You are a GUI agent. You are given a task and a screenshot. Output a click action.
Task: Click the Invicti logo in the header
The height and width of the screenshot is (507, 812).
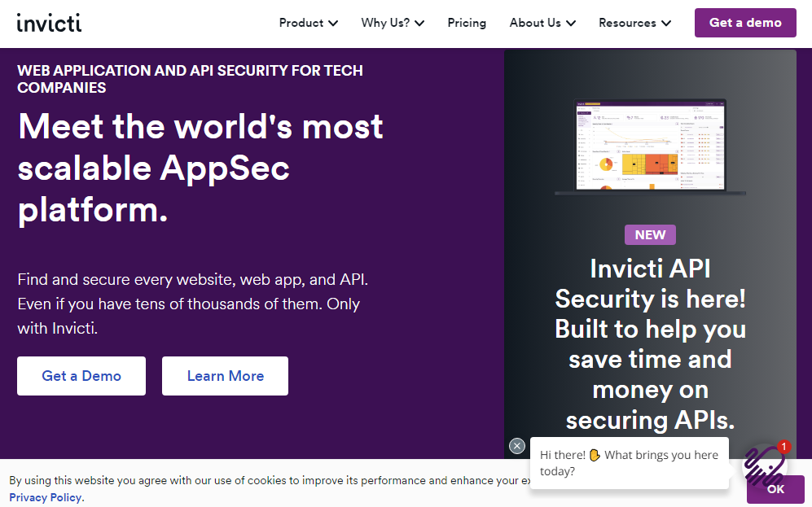[49, 22]
